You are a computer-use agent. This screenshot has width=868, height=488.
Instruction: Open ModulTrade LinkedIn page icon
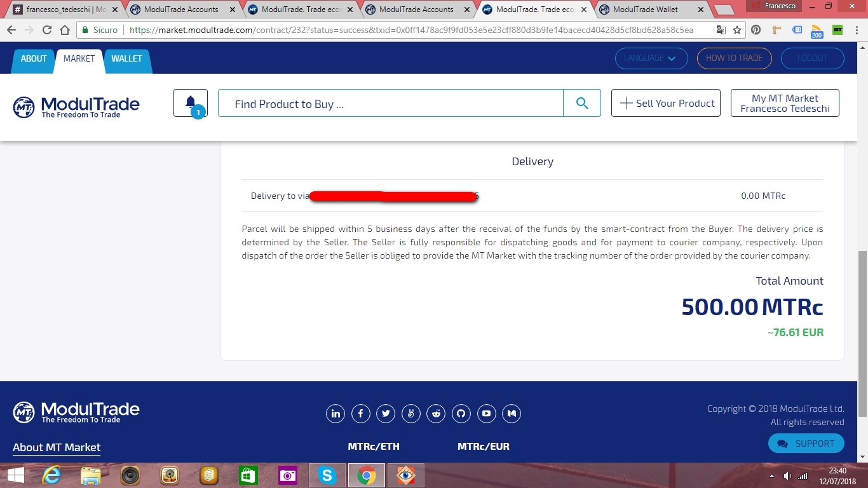336,414
